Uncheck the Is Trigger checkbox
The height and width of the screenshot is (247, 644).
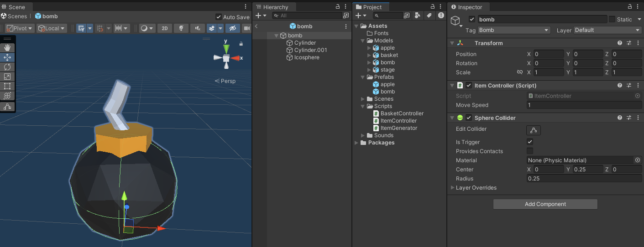(x=530, y=142)
